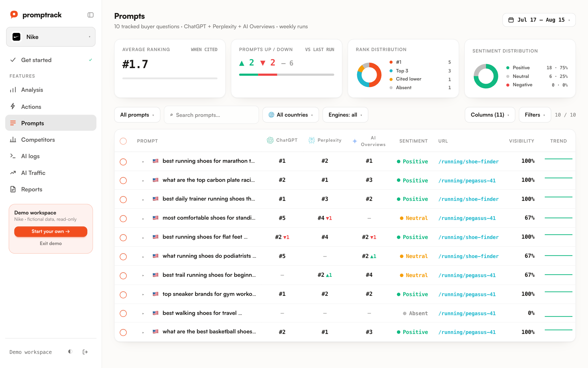Viewport: 588px width, 368px height.
Task: Click the search magnifier icon
Action: click(171, 115)
